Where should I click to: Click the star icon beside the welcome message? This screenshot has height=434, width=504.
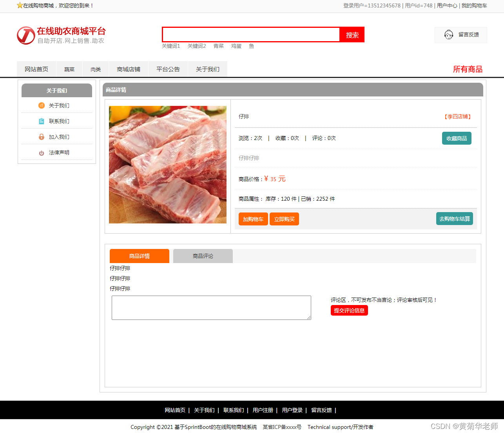tap(20, 5)
